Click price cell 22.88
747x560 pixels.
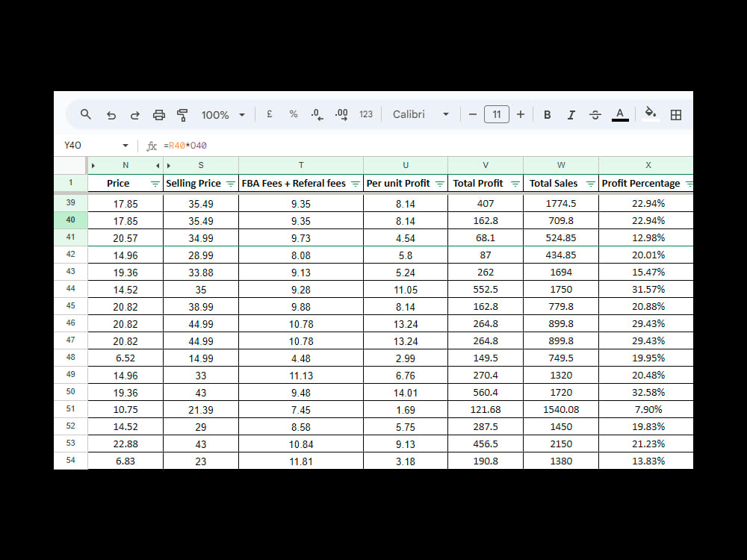pyautogui.click(x=125, y=444)
